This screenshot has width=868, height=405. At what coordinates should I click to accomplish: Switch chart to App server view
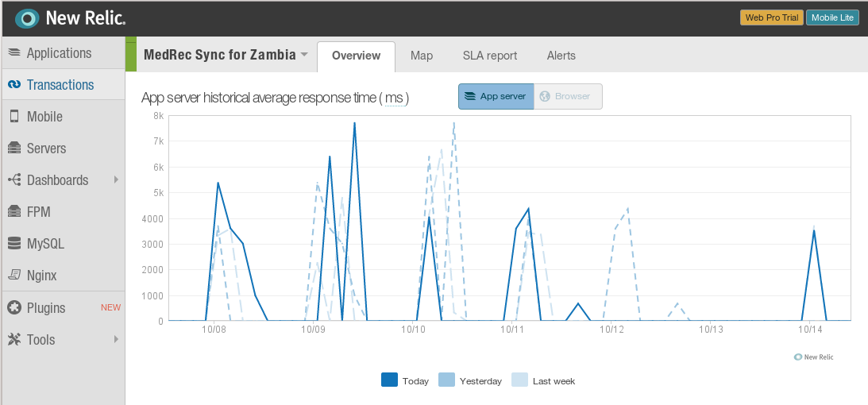tap(496, 96)
